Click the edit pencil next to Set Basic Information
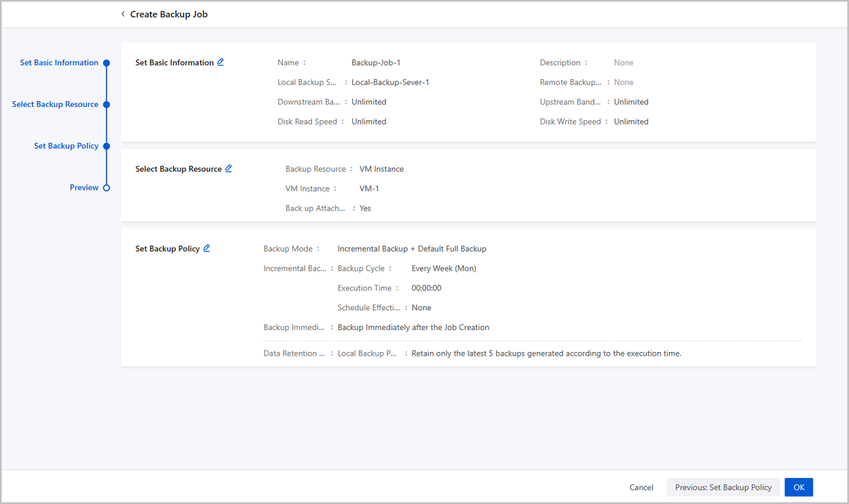This screenshot has height=504, width=849. 221,62
